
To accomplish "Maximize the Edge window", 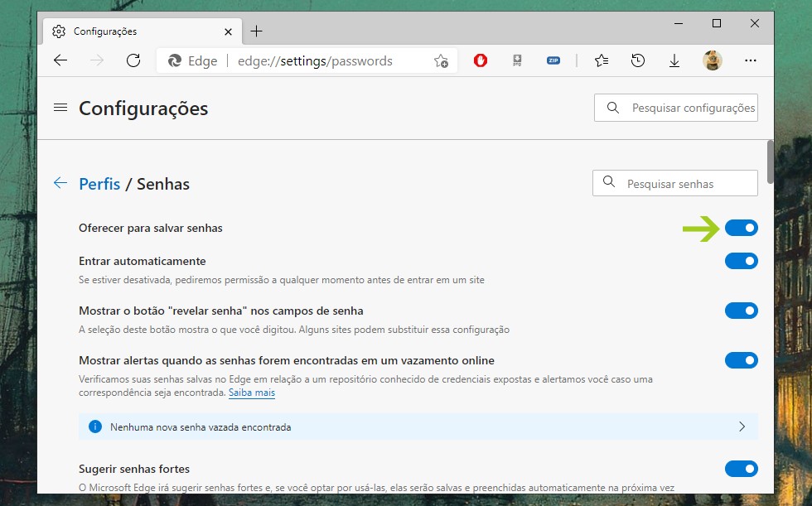I will pyautogui.click(x=717, y=23).
